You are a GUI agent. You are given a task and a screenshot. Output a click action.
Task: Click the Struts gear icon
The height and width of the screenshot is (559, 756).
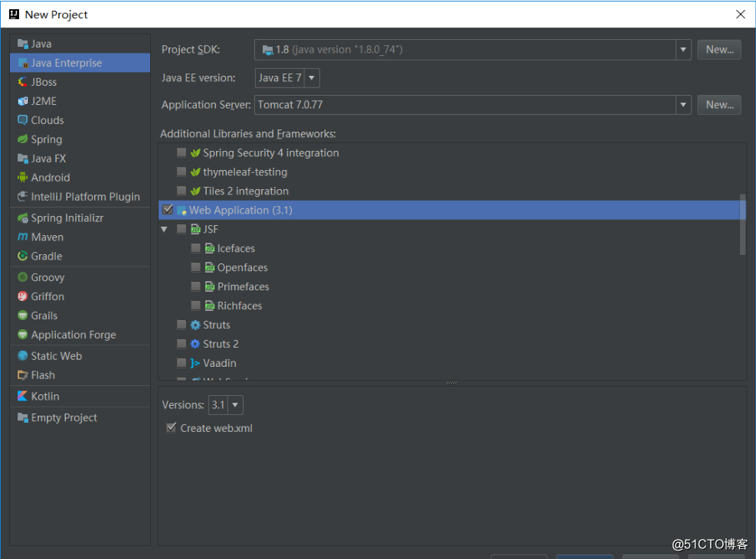coord(195,325)
